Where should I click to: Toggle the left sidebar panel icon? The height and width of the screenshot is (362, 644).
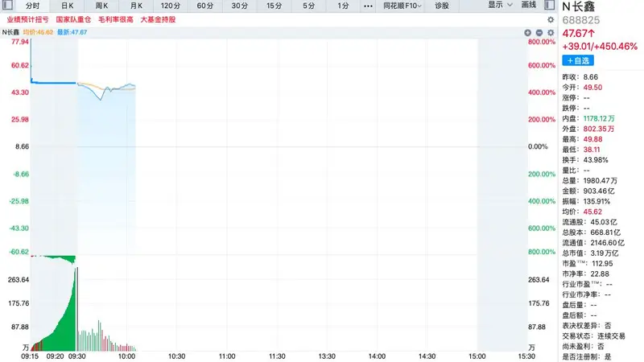coord(8,5)
